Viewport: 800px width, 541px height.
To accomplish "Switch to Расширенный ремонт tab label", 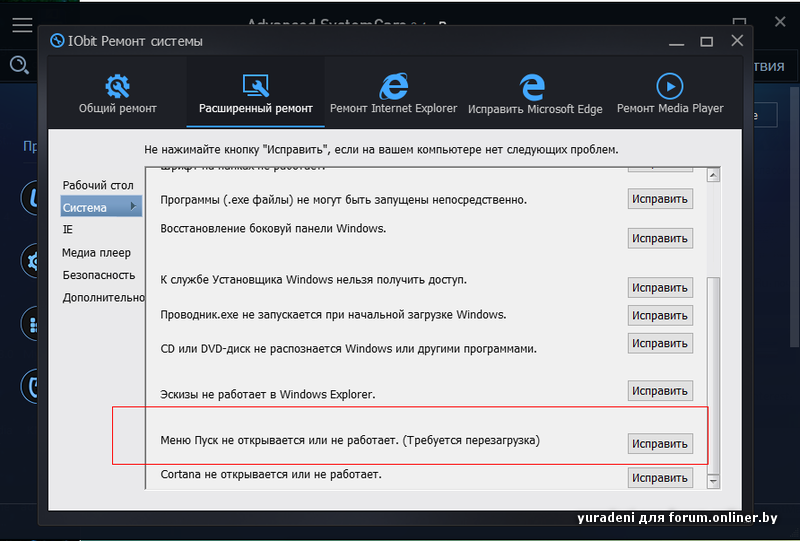I will tap(256, 108).
